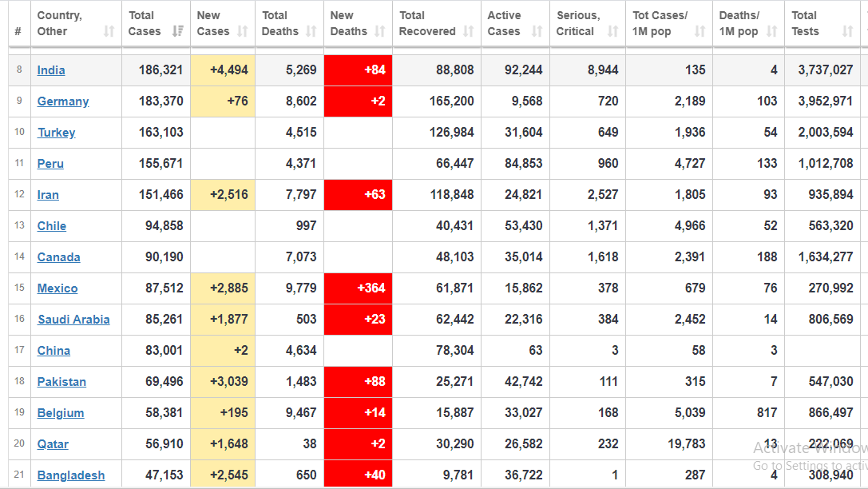This screenshot has width=868, height=489.
Task: Sort by Deaths/1M pop column arrows
Action: click(771, 32)
